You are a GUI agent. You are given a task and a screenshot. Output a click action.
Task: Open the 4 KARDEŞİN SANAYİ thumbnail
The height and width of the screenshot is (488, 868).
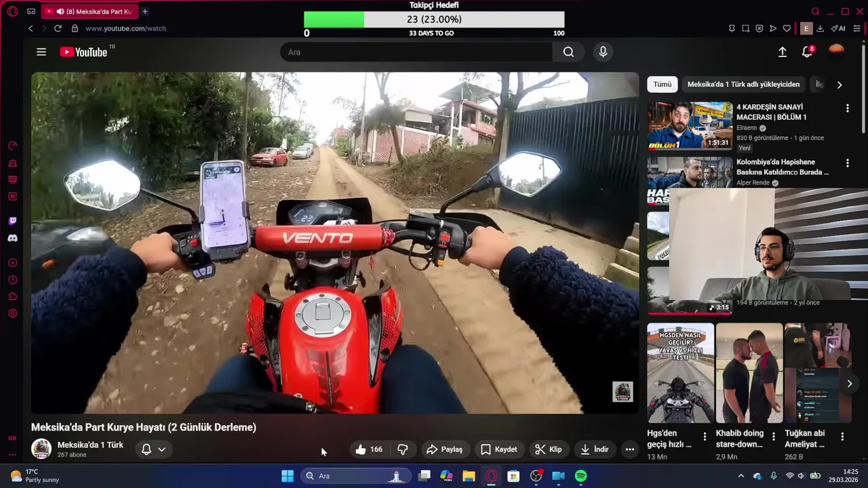click(690, 125)
